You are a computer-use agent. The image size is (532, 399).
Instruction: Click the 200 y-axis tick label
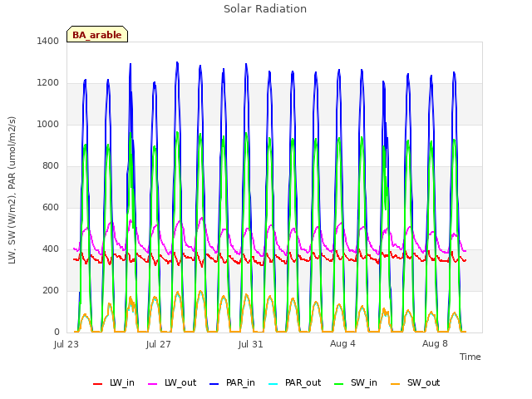(51, 290)
